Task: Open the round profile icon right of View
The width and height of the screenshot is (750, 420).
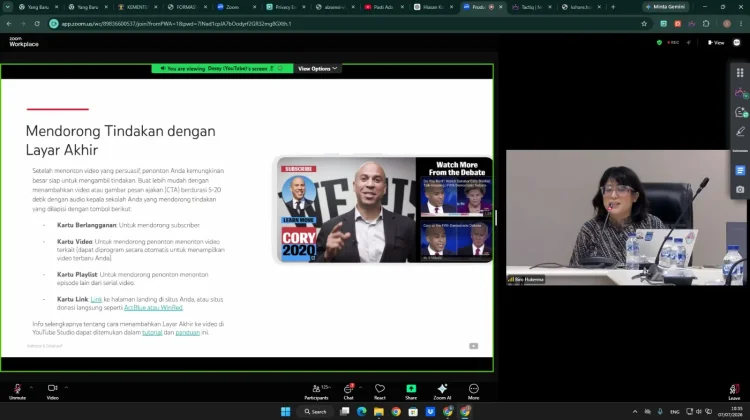Action: point(737,43)
